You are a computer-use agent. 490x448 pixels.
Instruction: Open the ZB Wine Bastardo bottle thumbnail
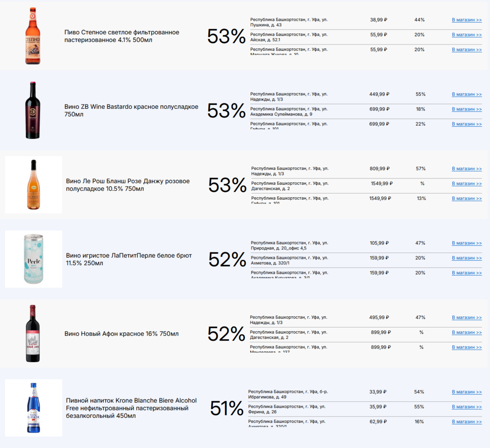click(x=33, y=111)
